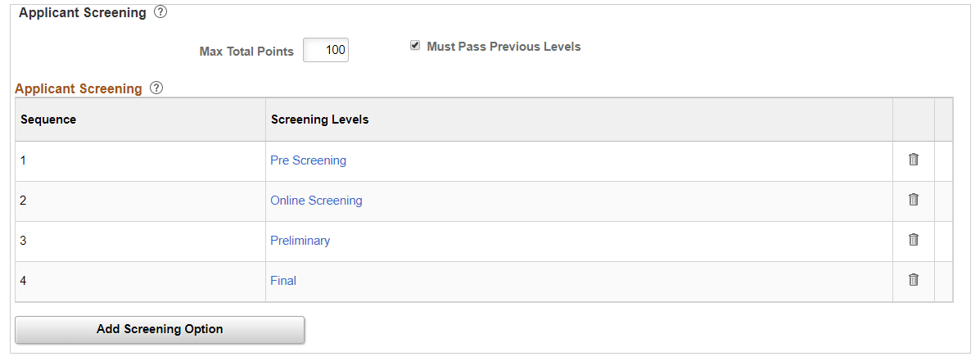Viewport: 980px width, 361px height.
Task: Select the sequence cell numbered 1
Action: point(140,161)
